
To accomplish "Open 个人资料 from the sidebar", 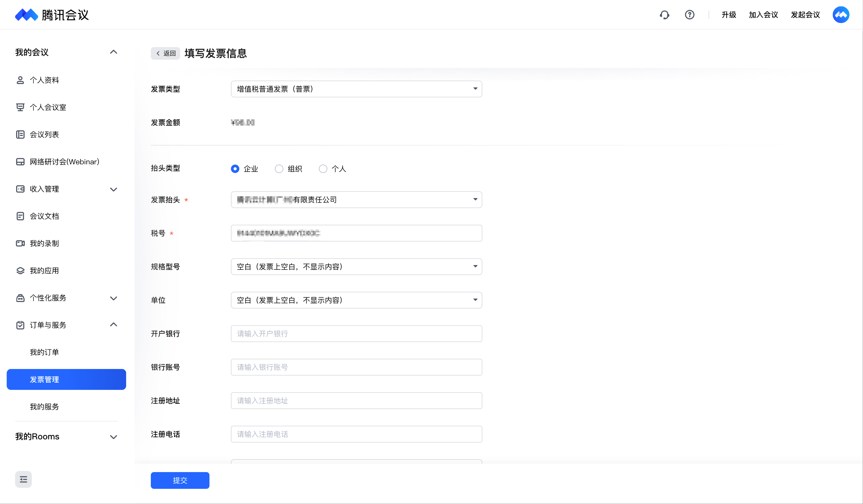I will pyautogui.click(x=44, y=80).
